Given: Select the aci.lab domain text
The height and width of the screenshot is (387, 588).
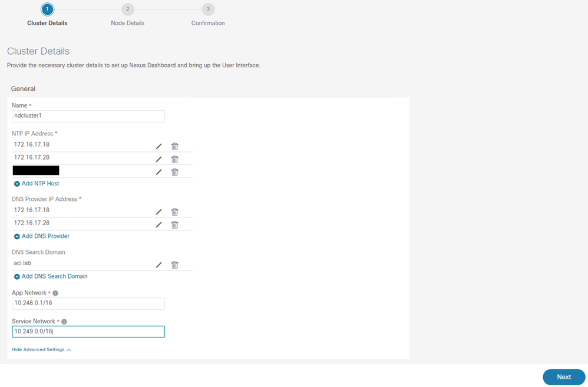Looking at the screenshot, I should [x=22, y=263].
